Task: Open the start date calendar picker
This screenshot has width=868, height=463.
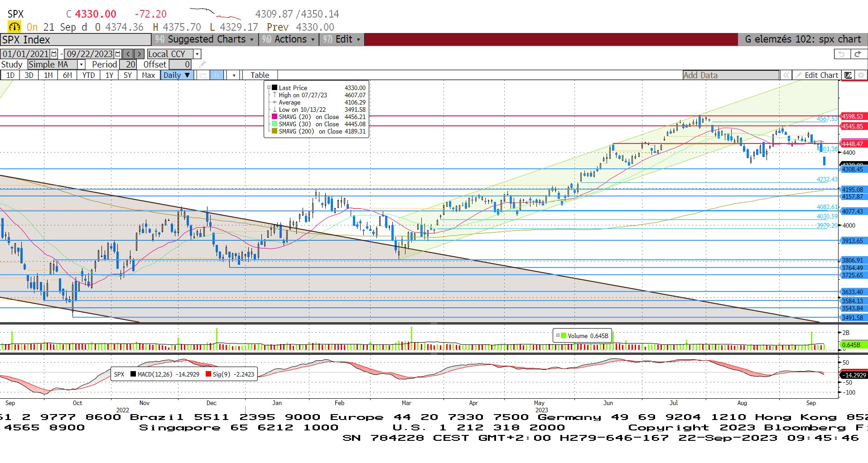Action: tap(54, 54)
